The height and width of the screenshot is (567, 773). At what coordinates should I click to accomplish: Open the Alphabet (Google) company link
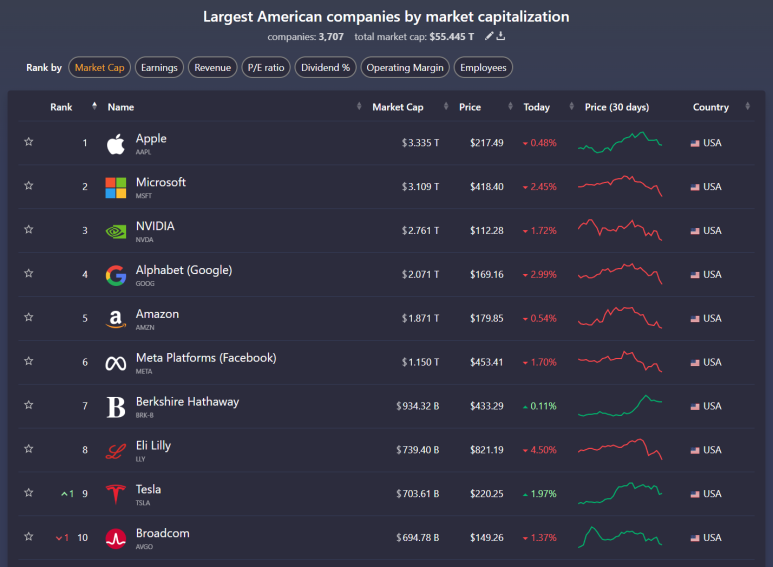click(184, 270)
